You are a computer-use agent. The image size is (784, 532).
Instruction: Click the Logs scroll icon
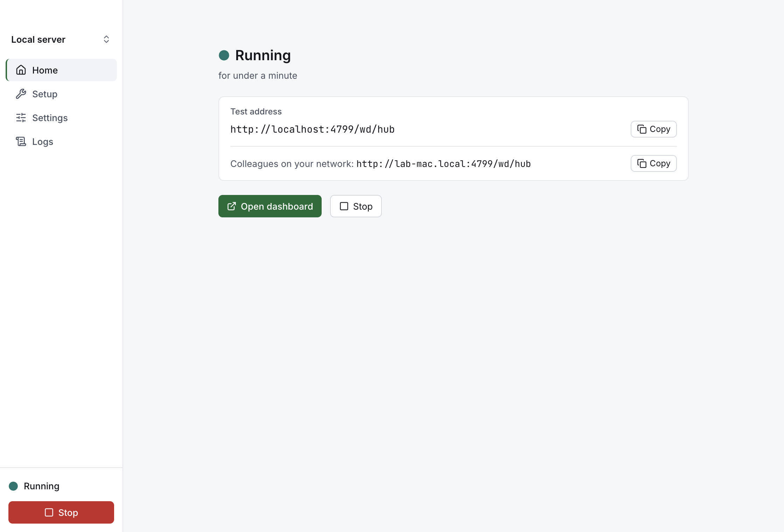(21, 141)
